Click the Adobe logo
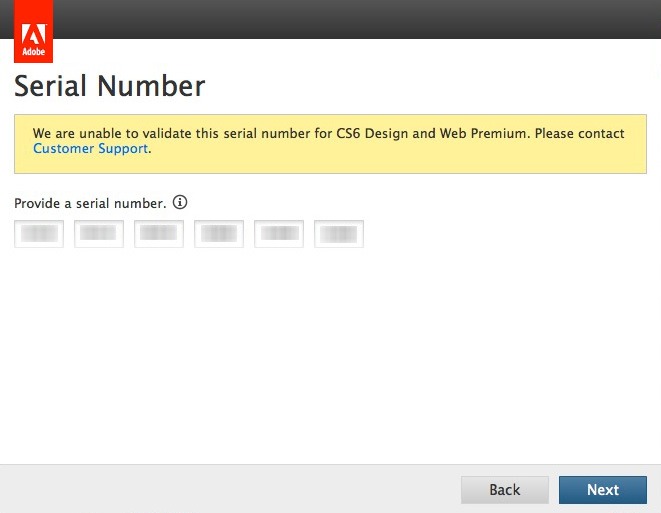The width and height of the screenshot is (661, 513). 33,31
